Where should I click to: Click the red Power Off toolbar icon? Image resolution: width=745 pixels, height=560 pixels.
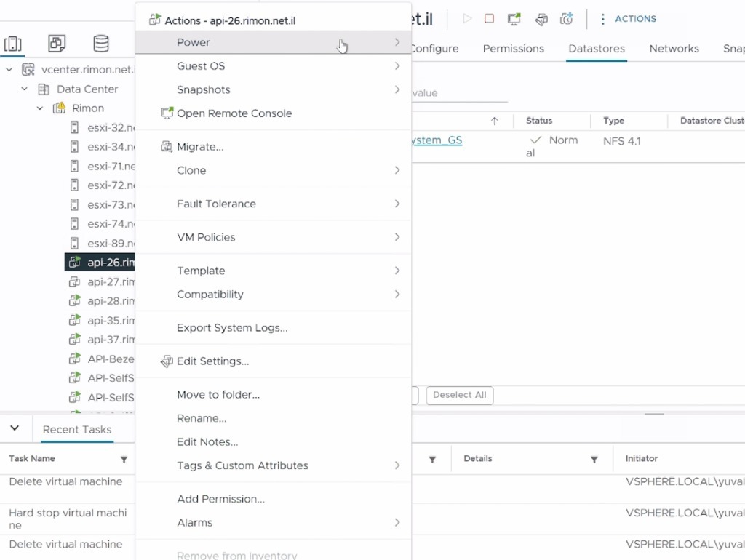[489, 19]
